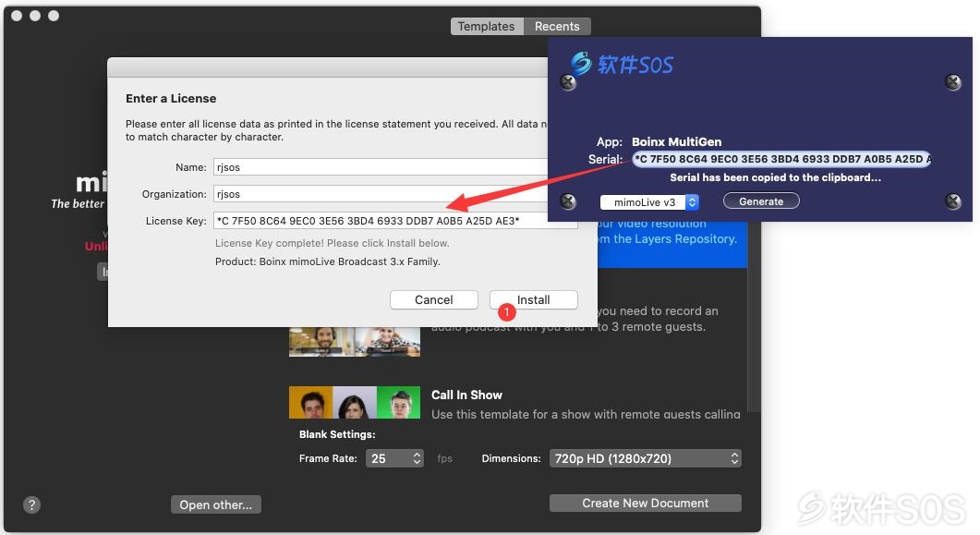This screenshot has height=535, width=980.
Task: Open help with the question mark button
Action: pos(32,505)
